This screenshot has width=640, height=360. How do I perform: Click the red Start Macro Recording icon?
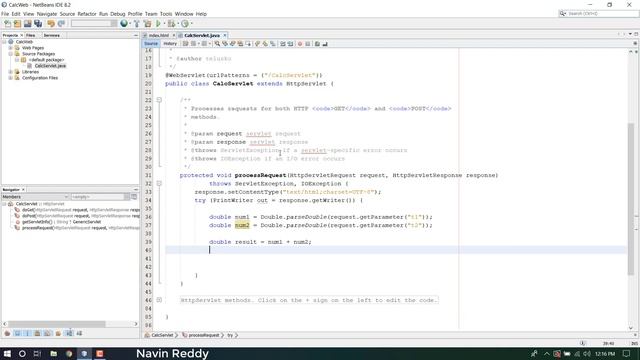pos(300,44)
